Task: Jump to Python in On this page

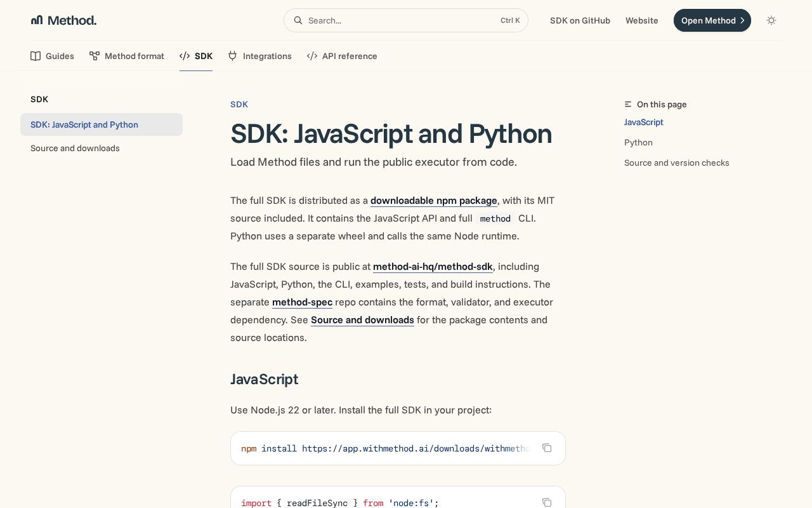Action: coord(638,142)
